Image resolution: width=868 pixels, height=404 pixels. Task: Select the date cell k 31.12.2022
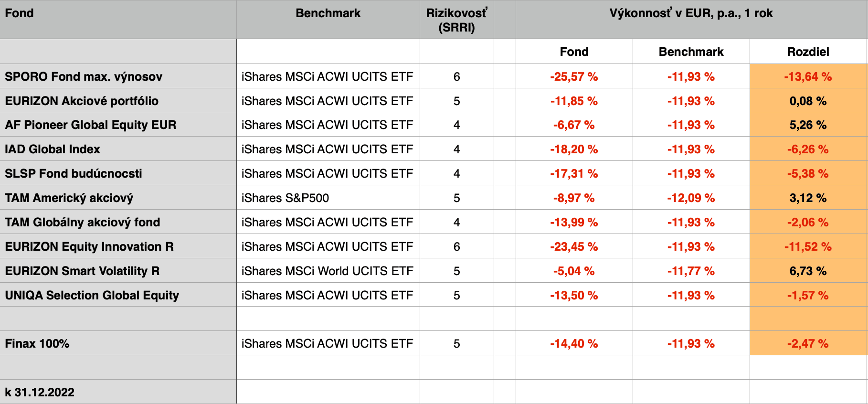point(40,392)
